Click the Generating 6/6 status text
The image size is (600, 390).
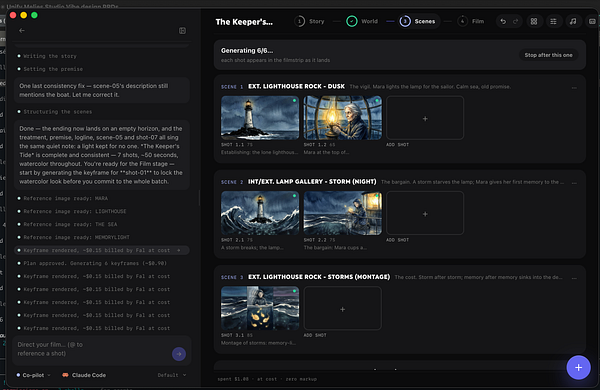[247, 51]
